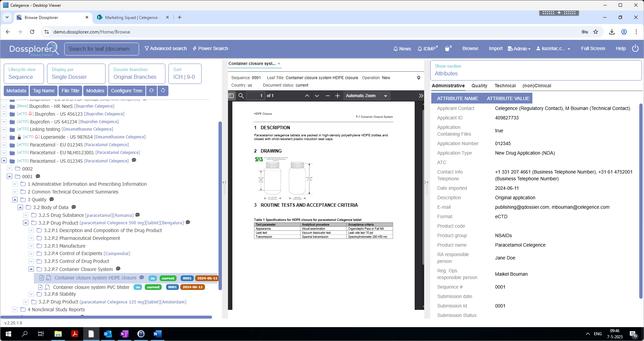The image size is (644, 341).
Task: Open the Import menu item
Action: click(496, 48)
